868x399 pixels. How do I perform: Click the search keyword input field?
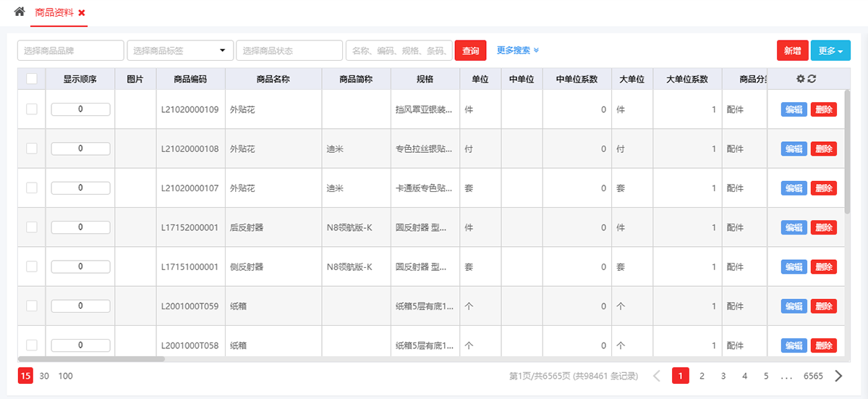click(399, 51)
